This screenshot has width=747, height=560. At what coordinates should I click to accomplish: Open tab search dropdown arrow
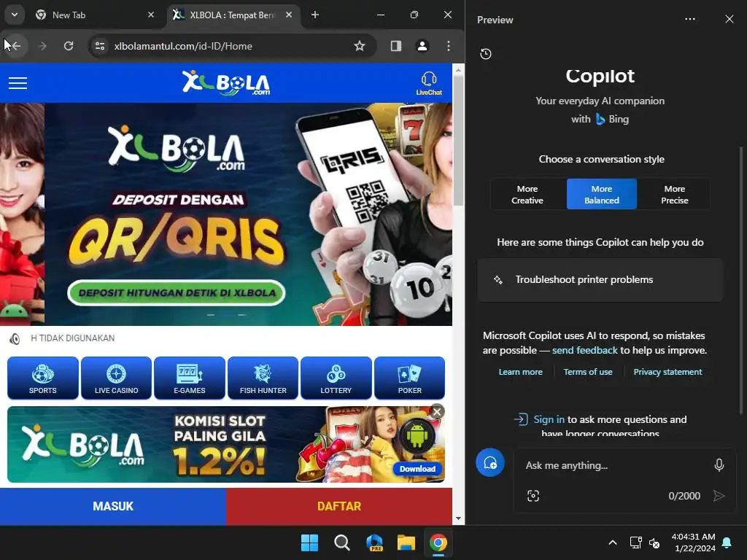tap(15, 15)
